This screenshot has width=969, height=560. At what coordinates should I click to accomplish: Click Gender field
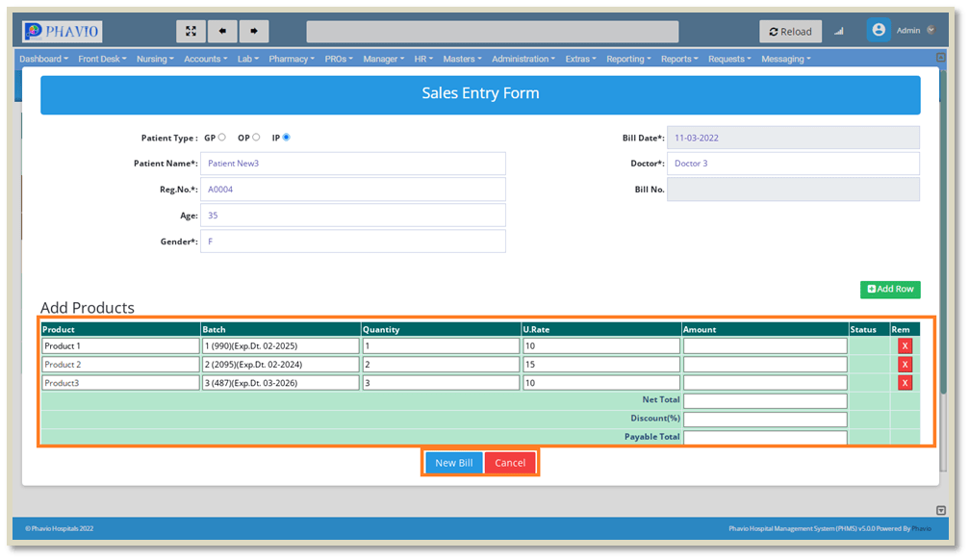pos(353,242)
